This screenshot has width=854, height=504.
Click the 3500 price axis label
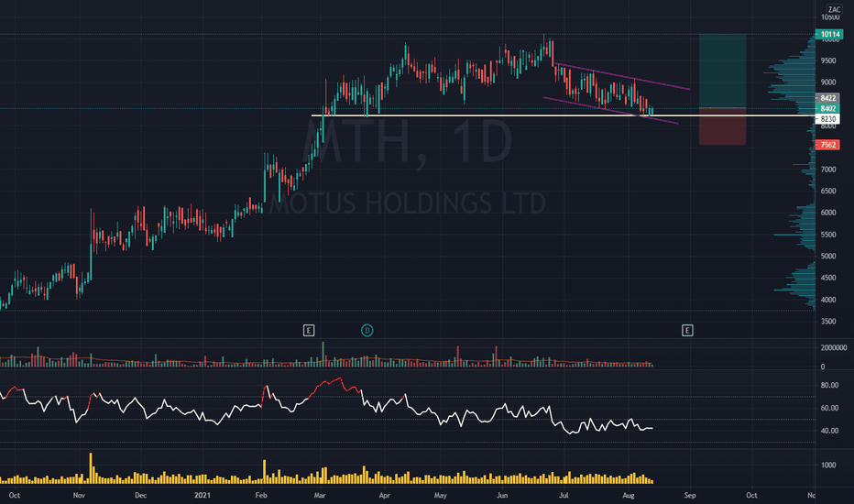[827, 322]
